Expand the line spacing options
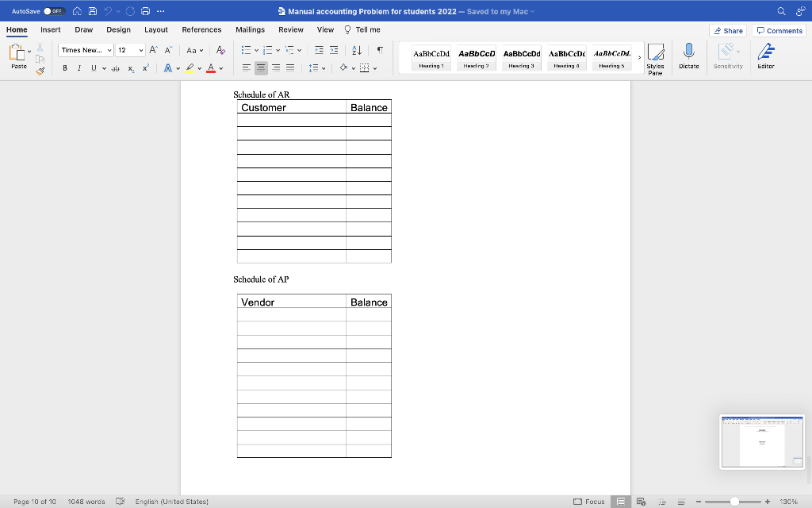 tap(324, 68)
